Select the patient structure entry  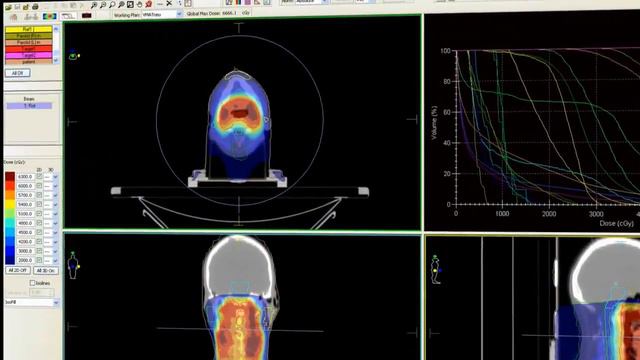29,62
